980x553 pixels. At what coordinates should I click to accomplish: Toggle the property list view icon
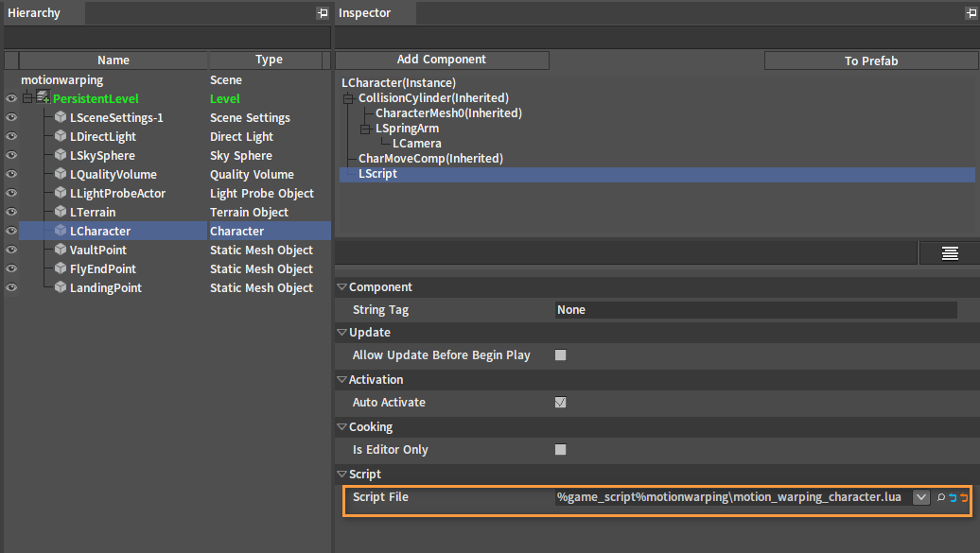[x=950, y=253]
